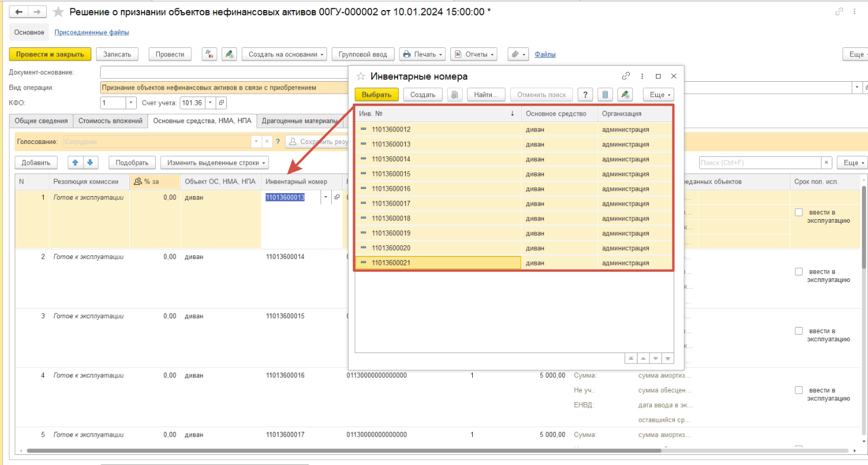868x465 pixels.
Task: Open the Печать dropdown
Action: pos(422,54)
